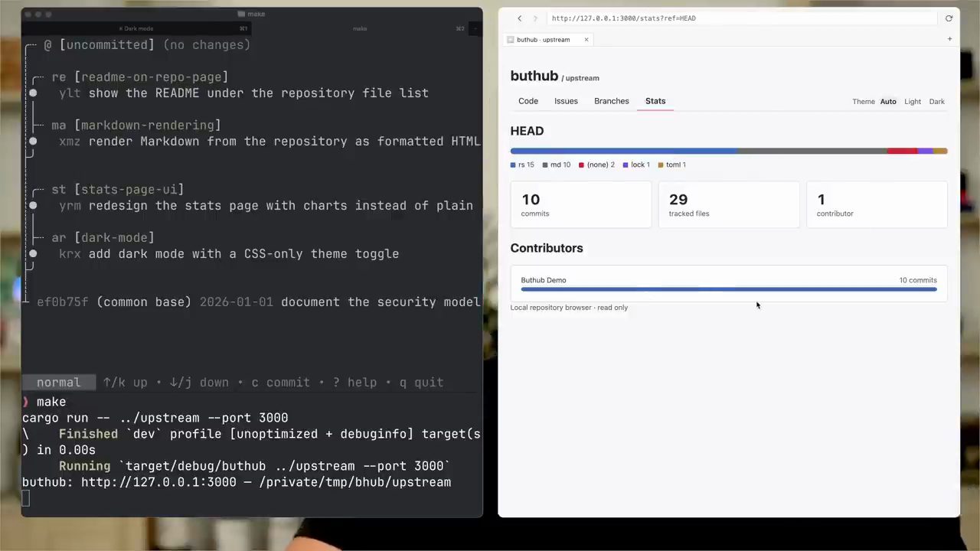Set theme to Light
The width and height of the screenshot is (980, 551).
coord(913,102)
